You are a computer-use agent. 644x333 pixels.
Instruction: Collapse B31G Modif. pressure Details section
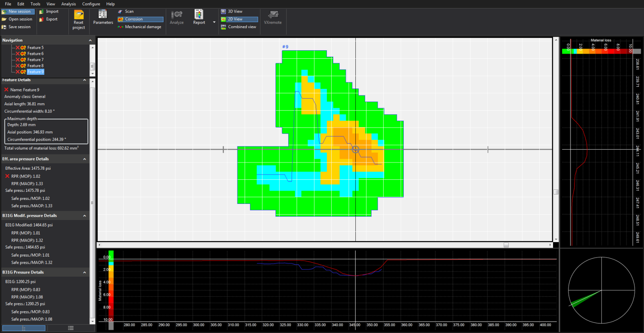click(x=85, y=216)
